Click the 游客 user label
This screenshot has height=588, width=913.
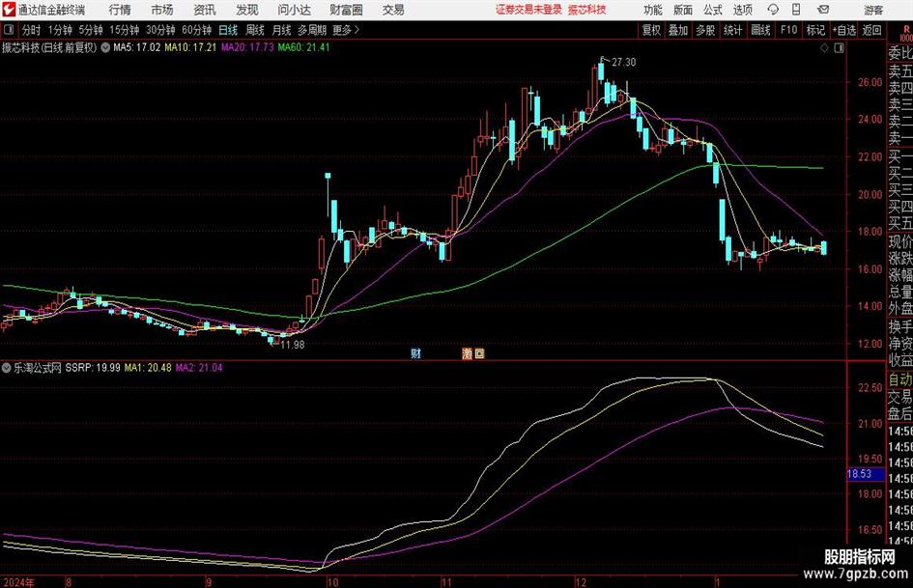[873, 10]
